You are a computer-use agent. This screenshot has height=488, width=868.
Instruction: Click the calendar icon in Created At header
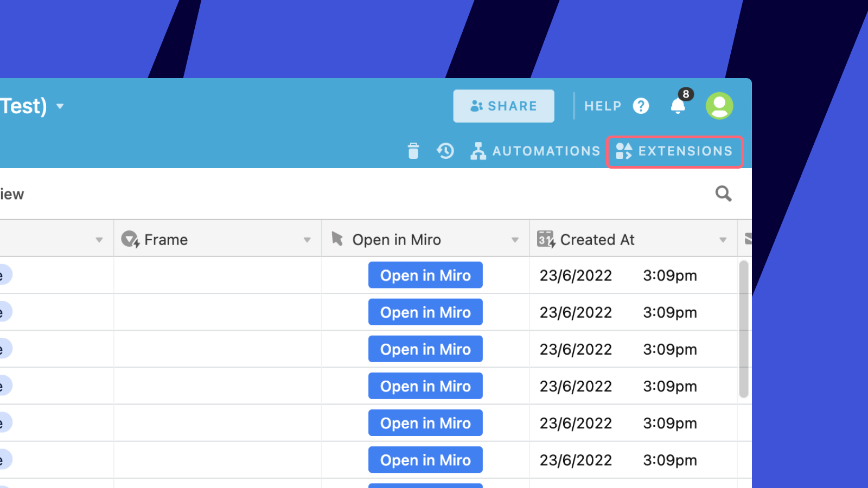tap(545, 239)
